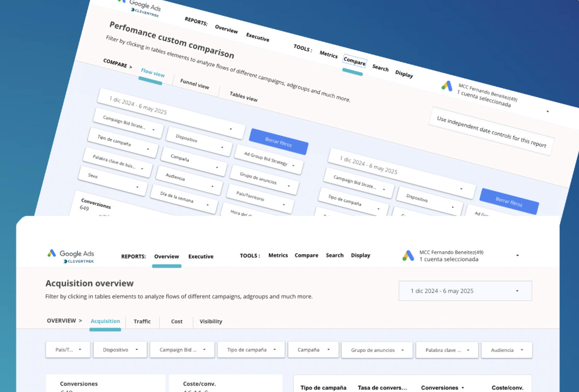579x392 pixels.
Task: Expand the account selector arrow in comparison window
Action: tap(547, 111)
